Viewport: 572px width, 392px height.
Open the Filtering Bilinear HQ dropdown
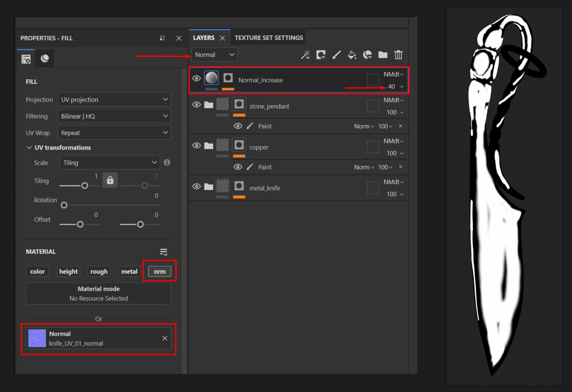[114, 116]
